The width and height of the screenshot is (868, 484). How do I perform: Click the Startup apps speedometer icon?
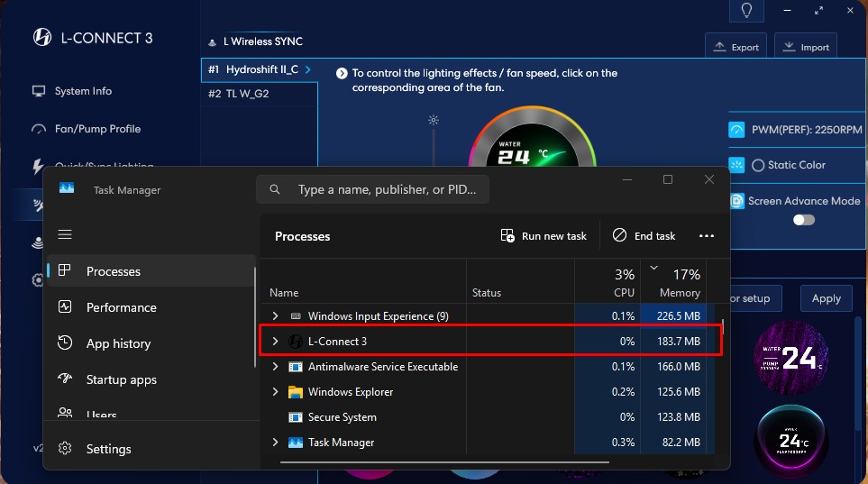pos(65,379)
